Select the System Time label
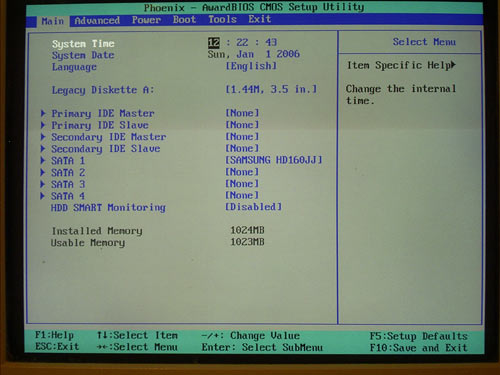 83,44
